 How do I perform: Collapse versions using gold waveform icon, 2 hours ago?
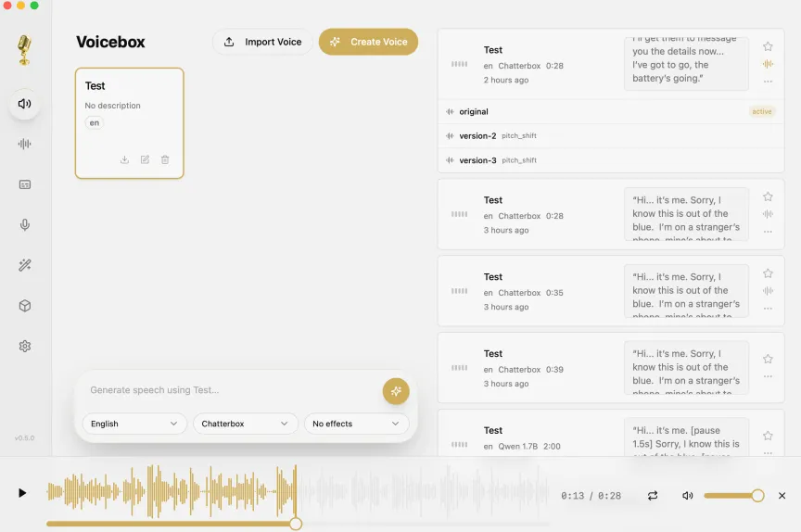pos(768,64)
